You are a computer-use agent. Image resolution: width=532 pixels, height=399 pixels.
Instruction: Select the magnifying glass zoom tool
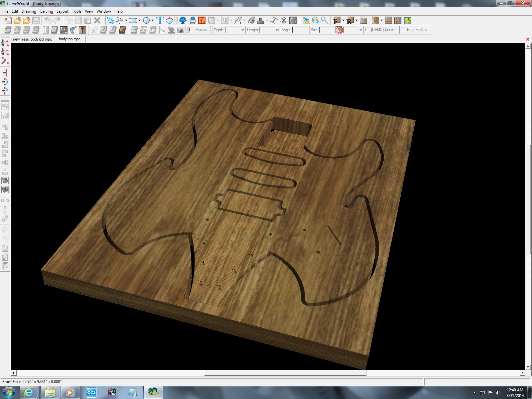coord(325,20)
